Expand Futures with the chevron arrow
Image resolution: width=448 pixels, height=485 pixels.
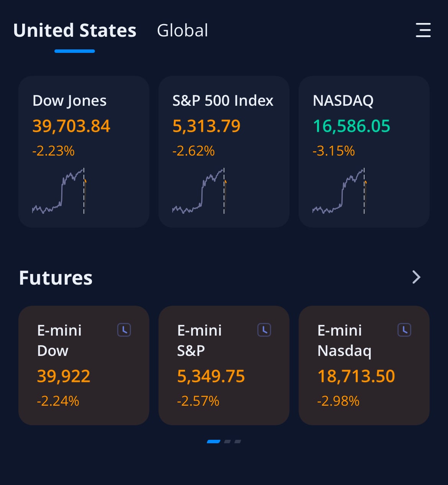(x=416, y=277)
